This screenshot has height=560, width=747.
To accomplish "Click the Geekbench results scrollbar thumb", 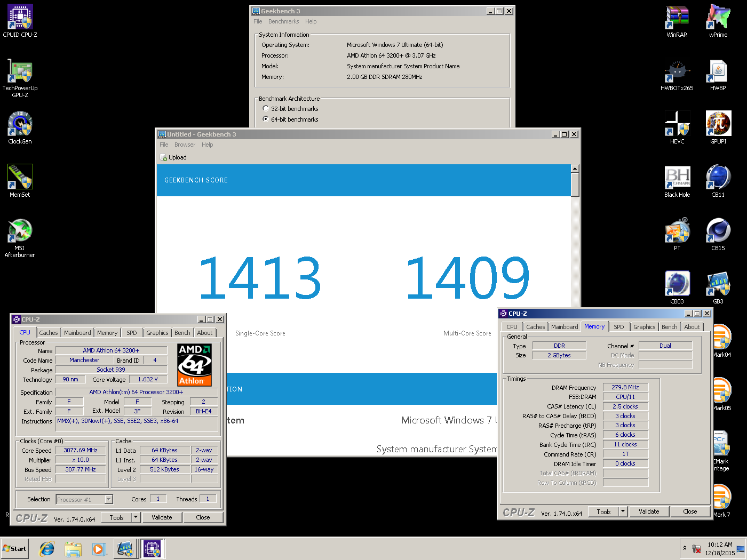I will (x=575, y=185).
